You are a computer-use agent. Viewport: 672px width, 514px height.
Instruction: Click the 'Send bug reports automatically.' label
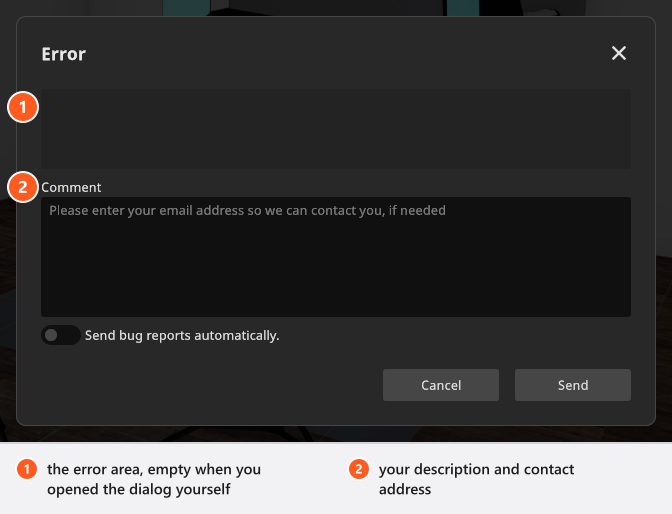click(x=182, y=335)
